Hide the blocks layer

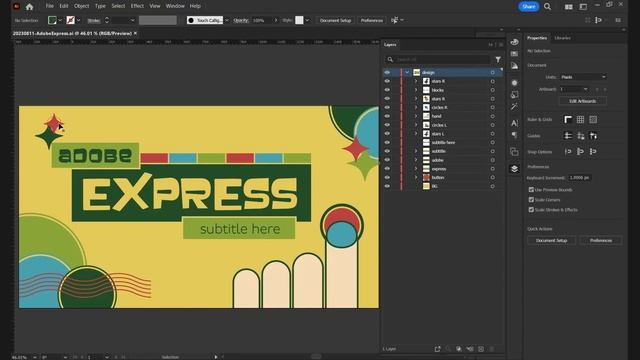[x=387, y=90]
